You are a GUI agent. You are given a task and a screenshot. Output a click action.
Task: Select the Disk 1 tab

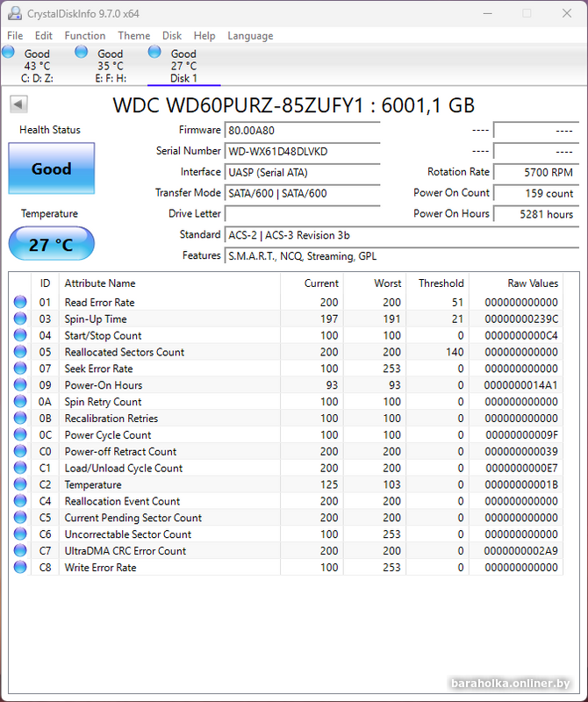tap(183, 66)
